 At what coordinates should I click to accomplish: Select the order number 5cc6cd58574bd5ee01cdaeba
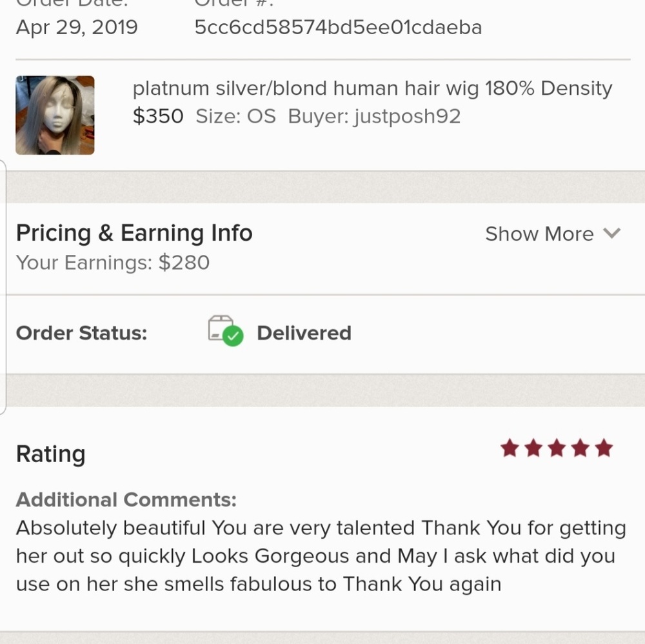coord(338,27)
